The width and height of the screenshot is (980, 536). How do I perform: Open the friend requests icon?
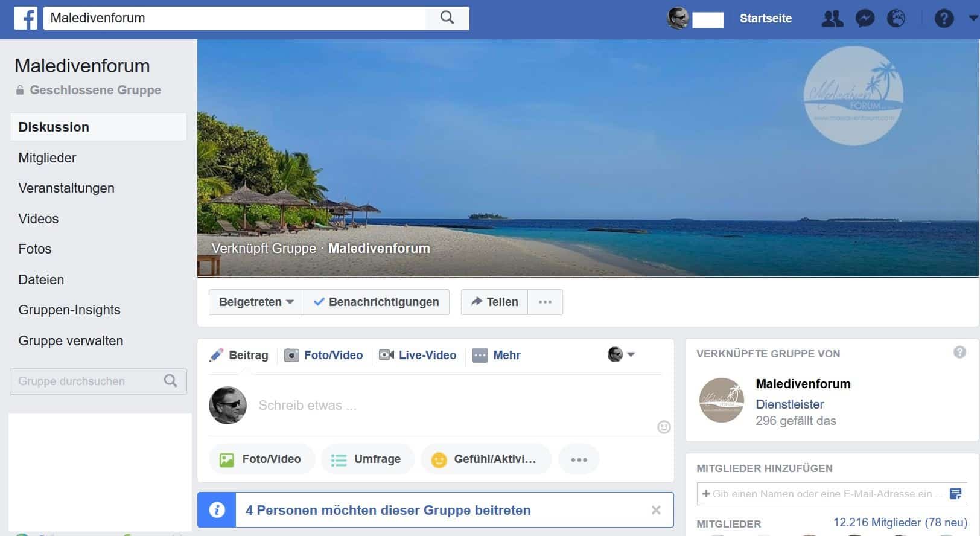click(833, 19)
